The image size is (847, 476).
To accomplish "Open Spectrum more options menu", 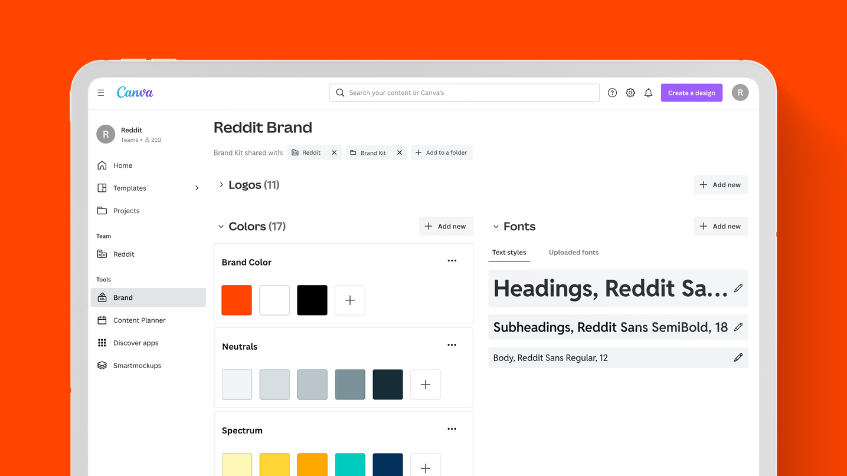I will [x=452, y=429].
